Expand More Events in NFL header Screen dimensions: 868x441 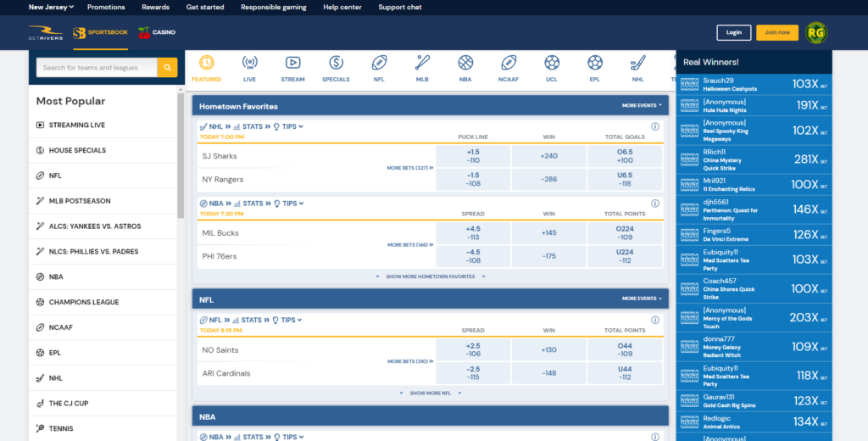pos(642,299)
